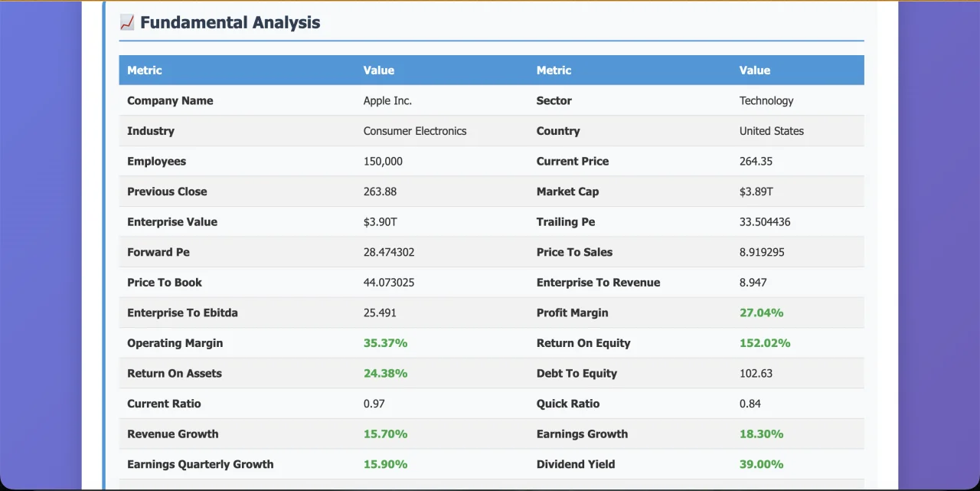
Task: Select the Company Name label
Action: tap(170, 100)
